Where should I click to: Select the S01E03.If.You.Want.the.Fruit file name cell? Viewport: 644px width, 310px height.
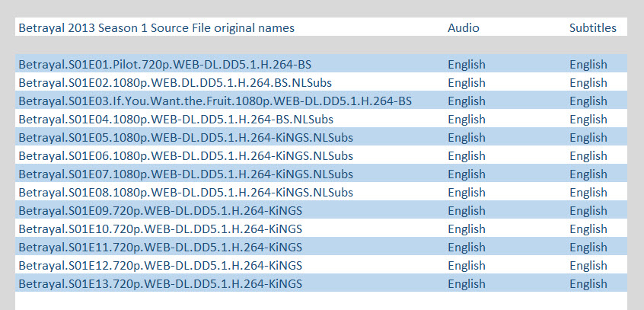coord(215,101)
